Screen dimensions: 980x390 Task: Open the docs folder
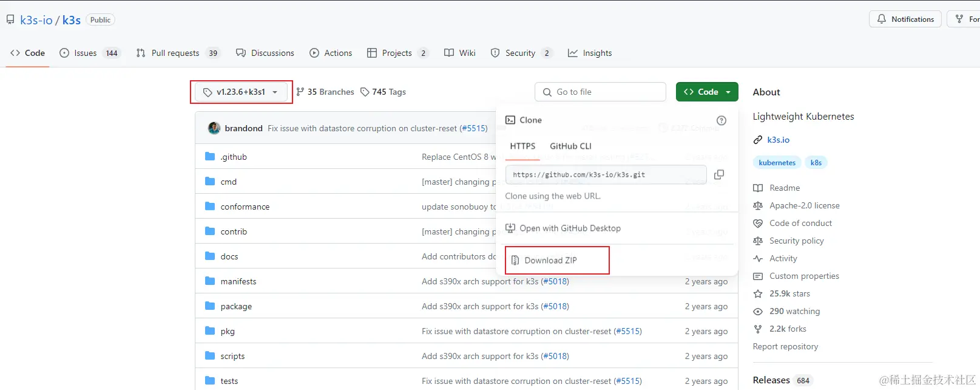(229, 256)
